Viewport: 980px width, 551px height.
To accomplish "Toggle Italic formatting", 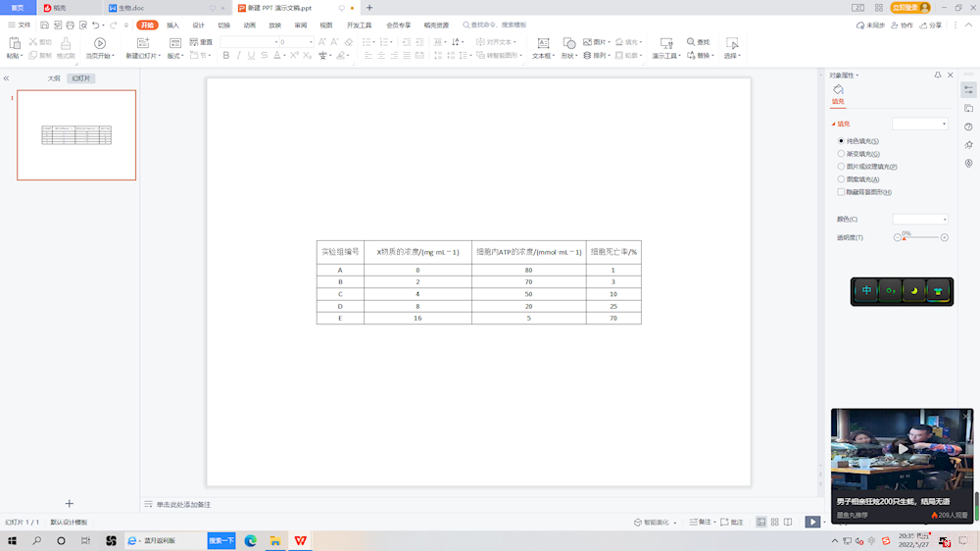I will tap(239, 56).
